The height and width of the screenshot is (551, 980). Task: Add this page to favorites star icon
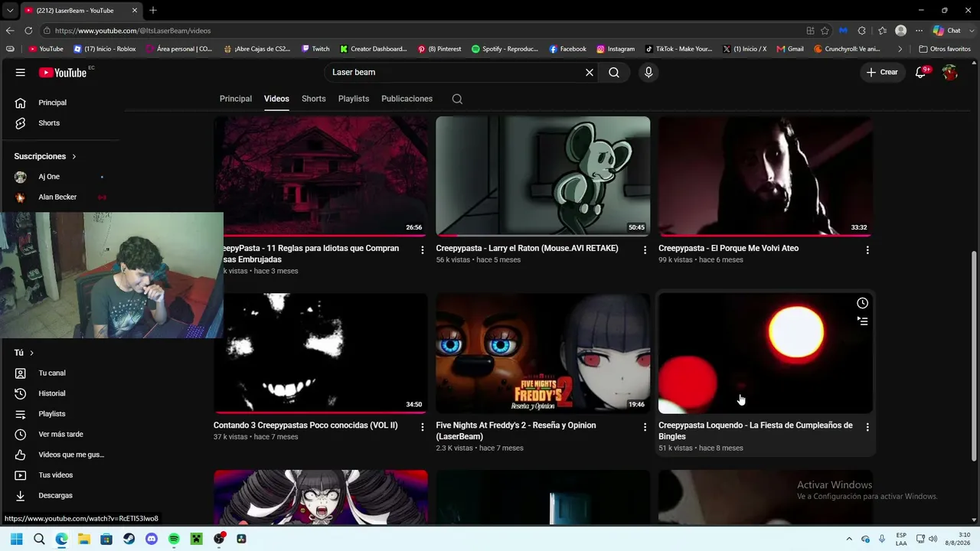825,31
